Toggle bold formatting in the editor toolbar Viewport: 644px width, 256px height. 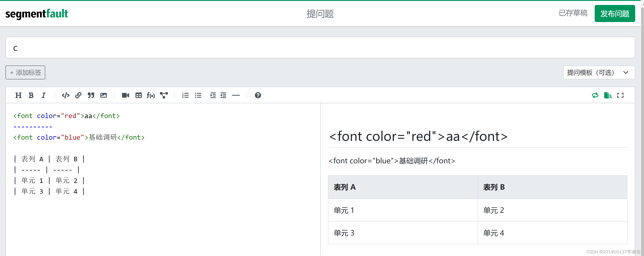pos(31,95)
